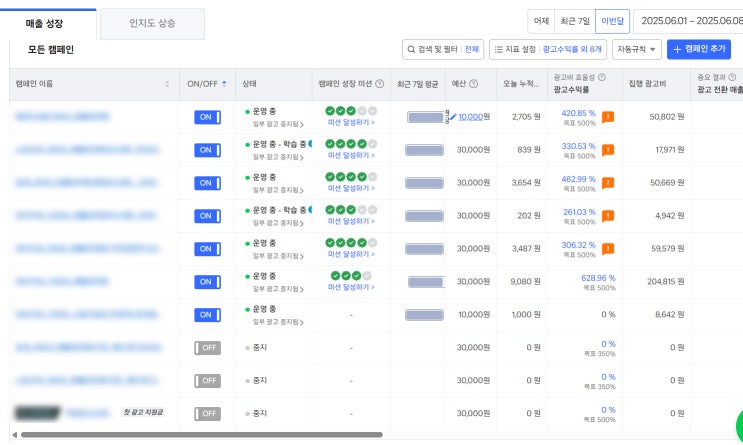
Task: Switch on the 첫 광고 지원금 campaign toggle
Action: 208,414
